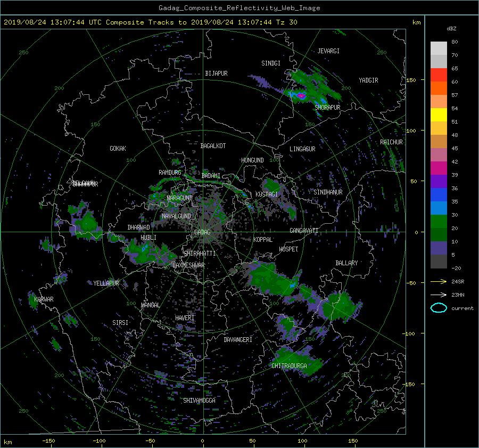Click the white 23MN track arrow legend icon
479x448 pixels.
pyautogui.click(x=439, y=295)
